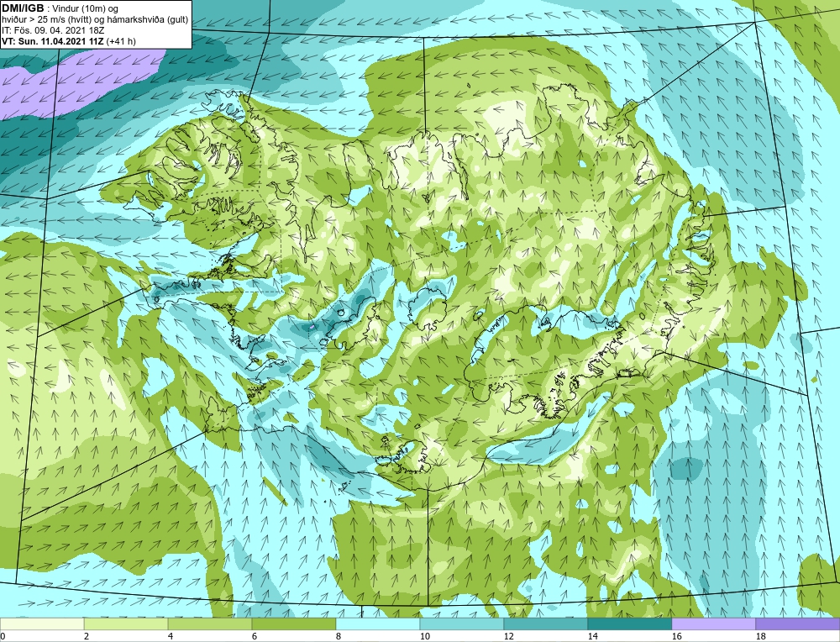This screenshot has height=642, width=840.
Task: Click the purple swatch above 18 m/s
Action: coord(798,624)
